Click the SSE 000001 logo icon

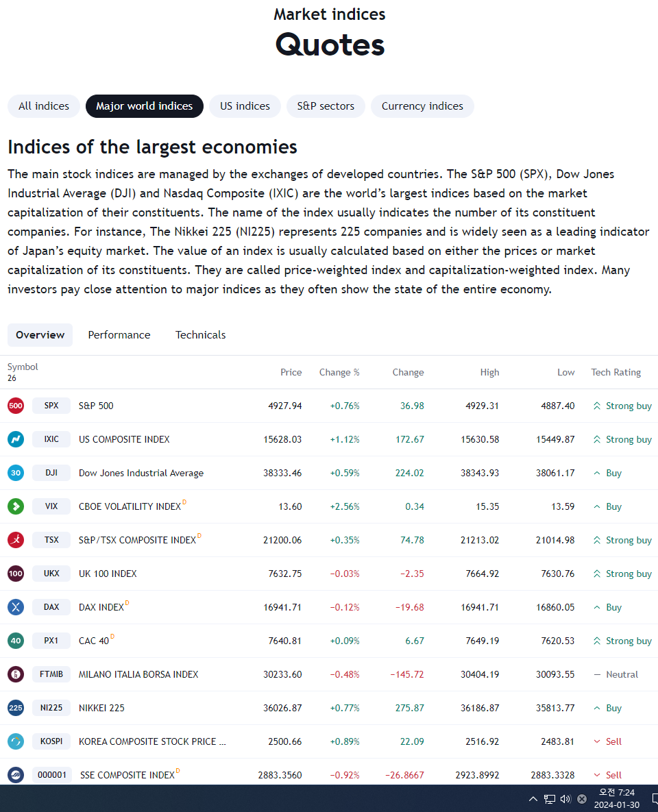pos(16,775)
